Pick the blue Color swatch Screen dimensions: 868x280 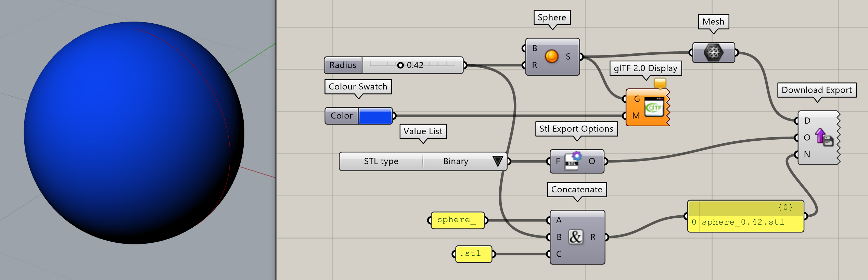375,116
